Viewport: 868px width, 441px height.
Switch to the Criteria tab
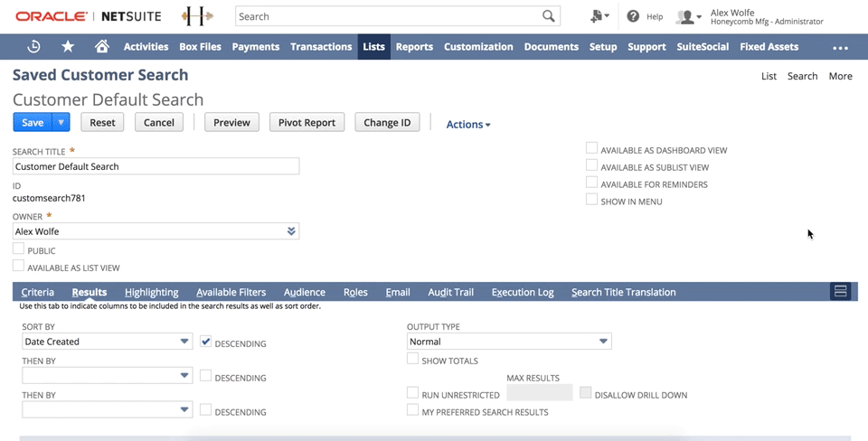tap(38, 292)
